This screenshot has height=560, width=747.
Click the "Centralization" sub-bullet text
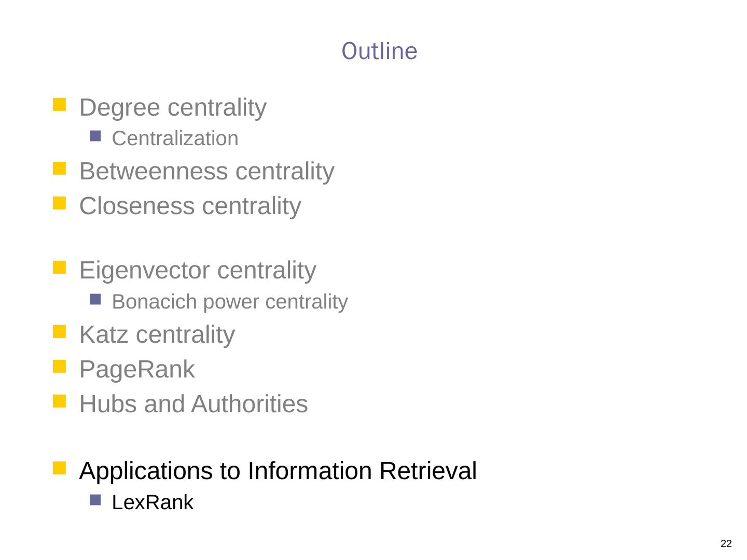(175, 139)
